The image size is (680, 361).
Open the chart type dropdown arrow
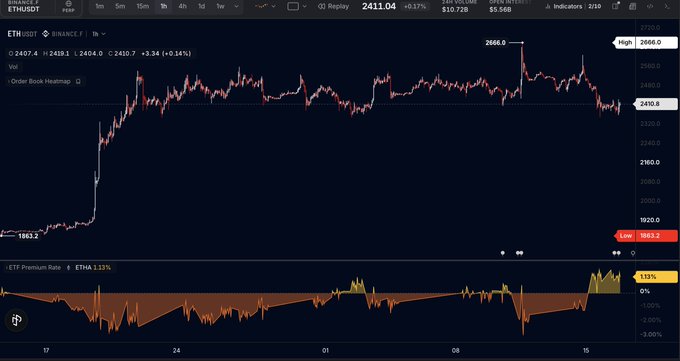pos(273,7)
